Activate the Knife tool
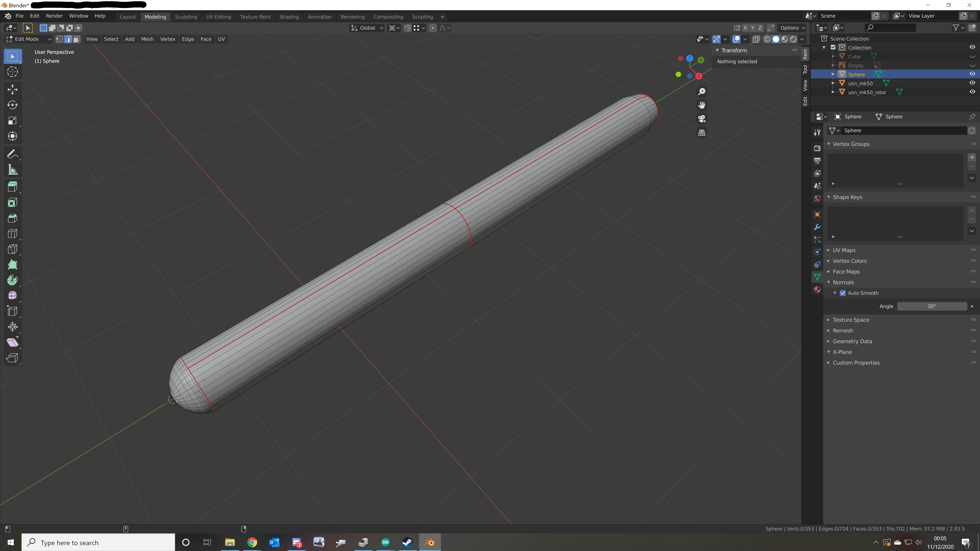The image size is (980, 551). tap(12, 249)
